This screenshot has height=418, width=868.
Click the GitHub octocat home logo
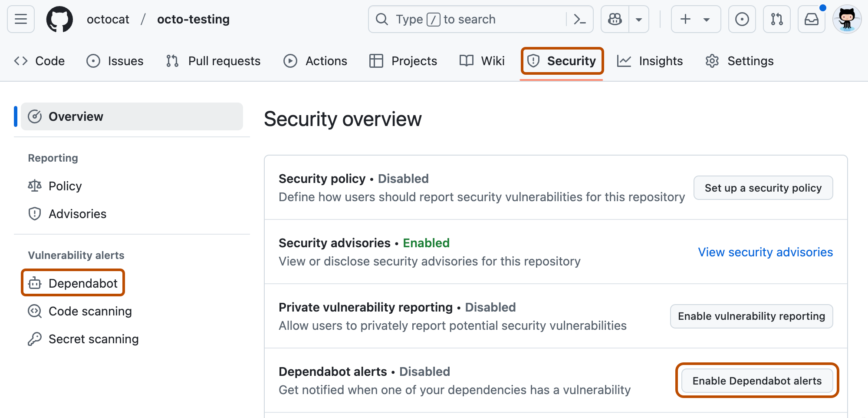tap(59, 19)
